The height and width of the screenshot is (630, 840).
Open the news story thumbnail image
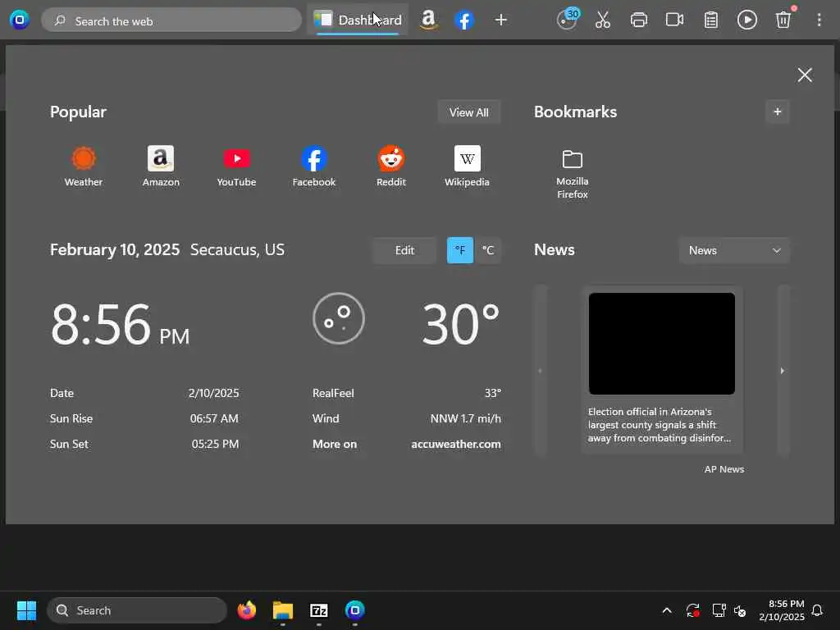click(x=662, y=344)
